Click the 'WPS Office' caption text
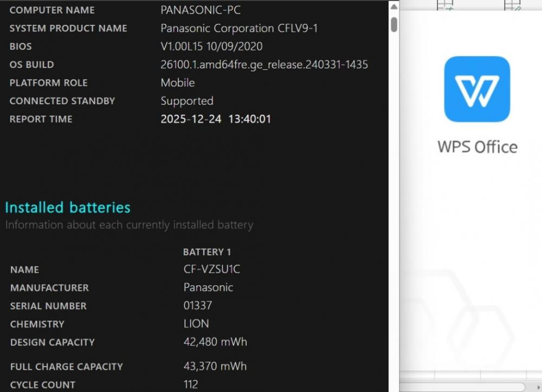This screenshot has height=392, width=542. click(x=478, y=147)
